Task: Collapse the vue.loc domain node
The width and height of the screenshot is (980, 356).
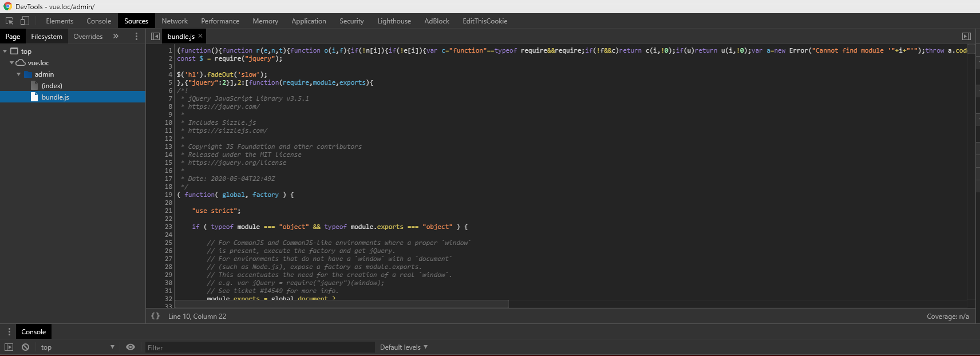Action: (x=12, y=63)
